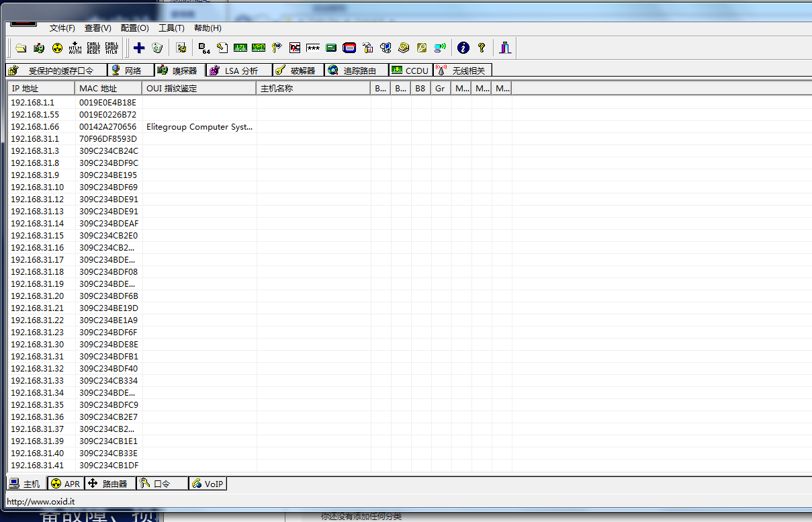Select the host row 192.168.31.1
Screen dimensions: 812x522
click(x=260, y=139)
